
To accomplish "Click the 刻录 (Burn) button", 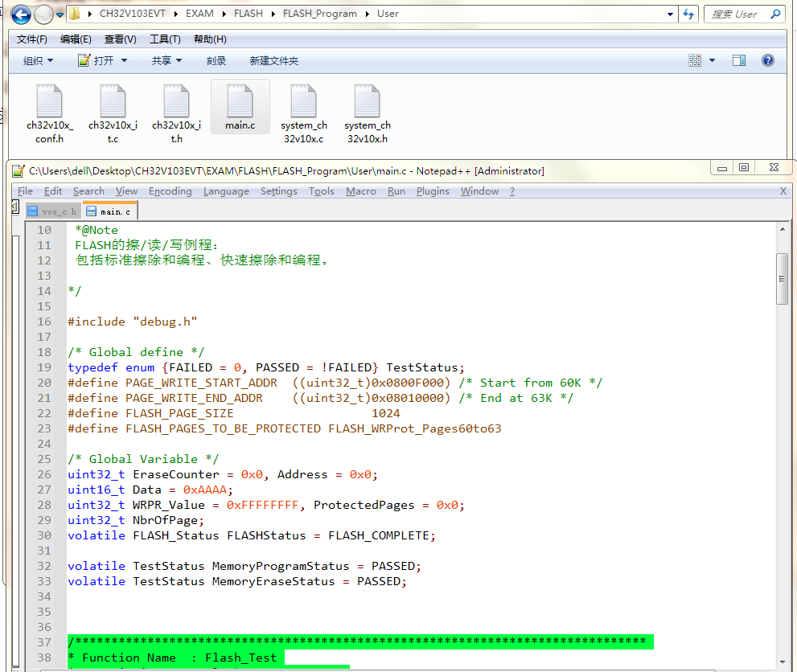I will click(x=216, y=60).
